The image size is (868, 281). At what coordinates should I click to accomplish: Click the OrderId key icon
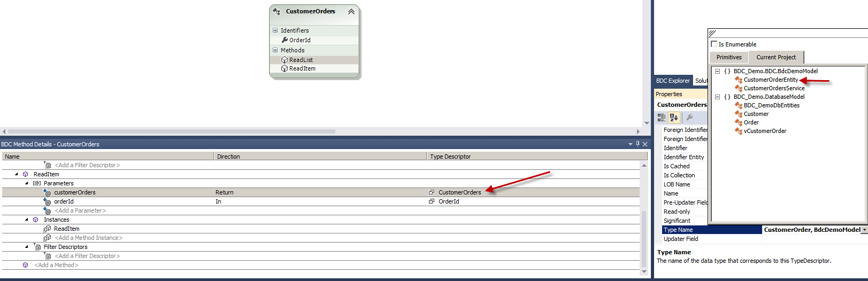tap(285, 40)
